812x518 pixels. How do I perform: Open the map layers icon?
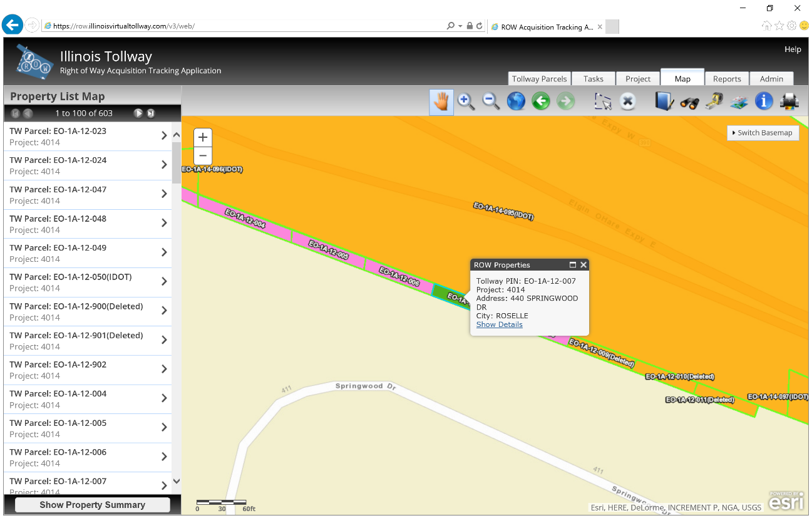739,101
